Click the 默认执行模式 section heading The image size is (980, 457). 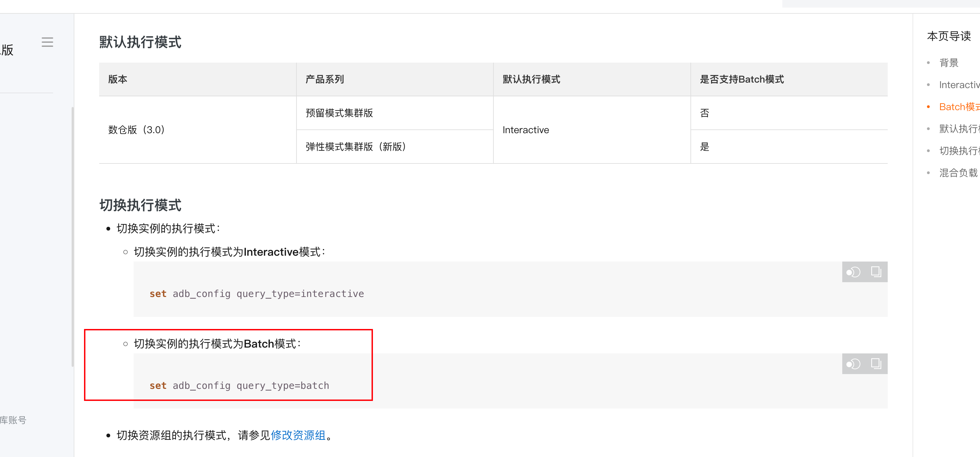(x=140, y=42)
